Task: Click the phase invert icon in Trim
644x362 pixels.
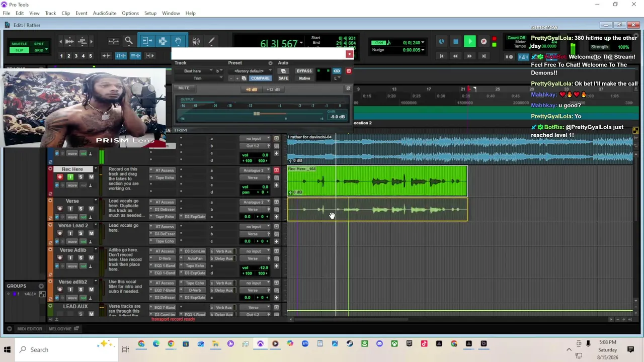Action: click(348, 88)
